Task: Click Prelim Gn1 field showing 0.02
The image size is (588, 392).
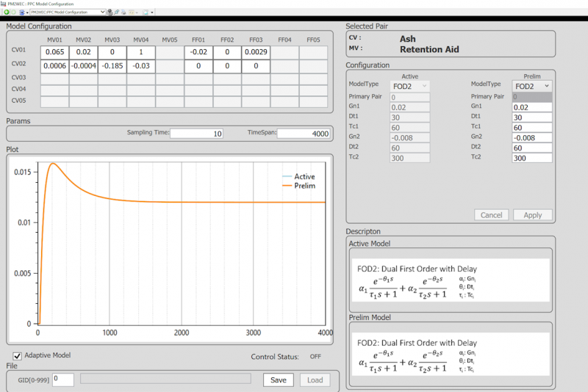Action: pyautogui.click(x=531, y=107)
